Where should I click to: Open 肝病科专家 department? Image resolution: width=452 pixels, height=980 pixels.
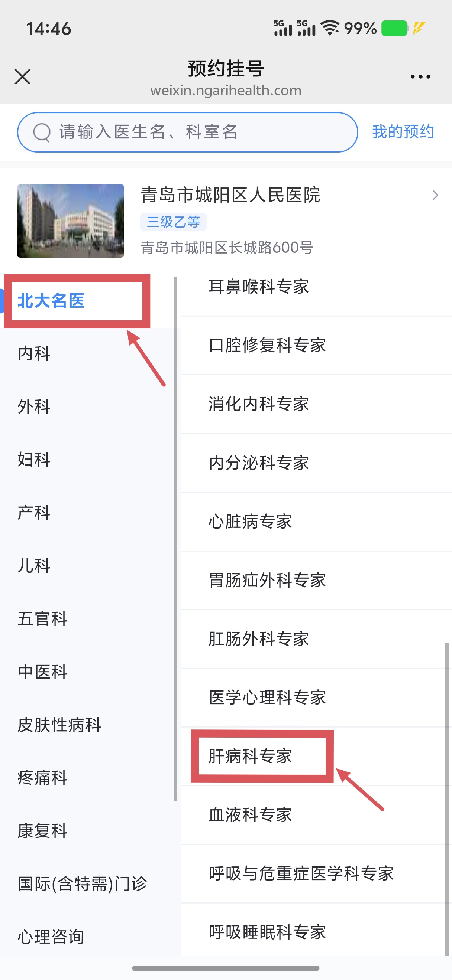pyautogui.click(x=250, y=756)
